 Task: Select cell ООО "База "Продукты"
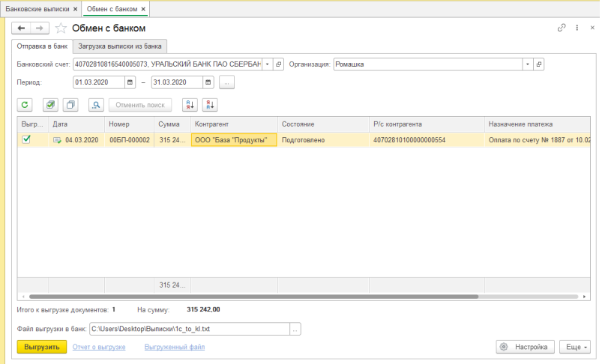234,140
